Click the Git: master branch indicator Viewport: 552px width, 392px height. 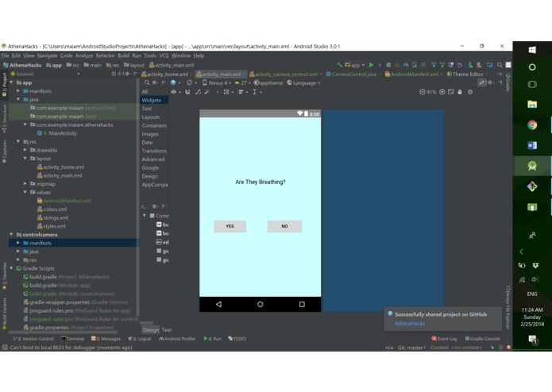pos(411,348)
